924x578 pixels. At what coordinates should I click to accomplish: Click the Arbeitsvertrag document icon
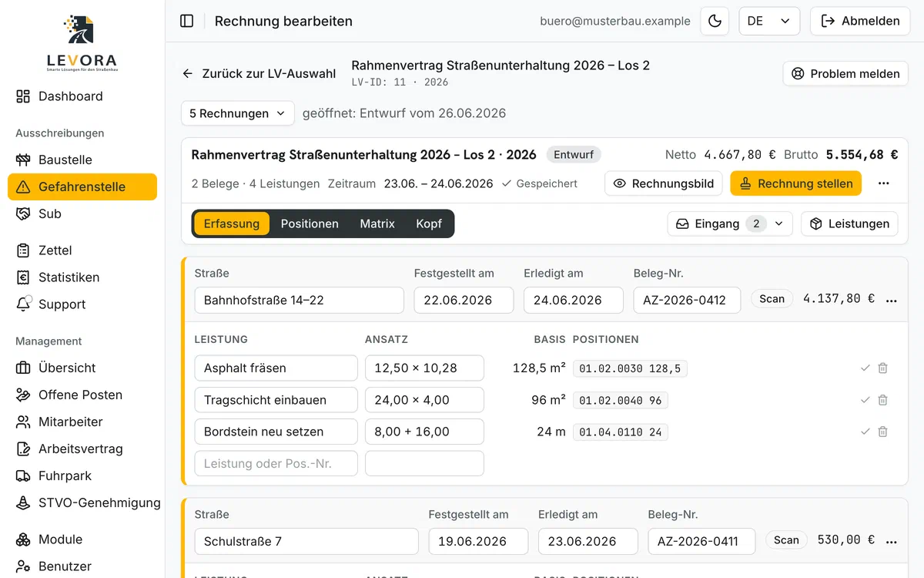pos(23,449)
